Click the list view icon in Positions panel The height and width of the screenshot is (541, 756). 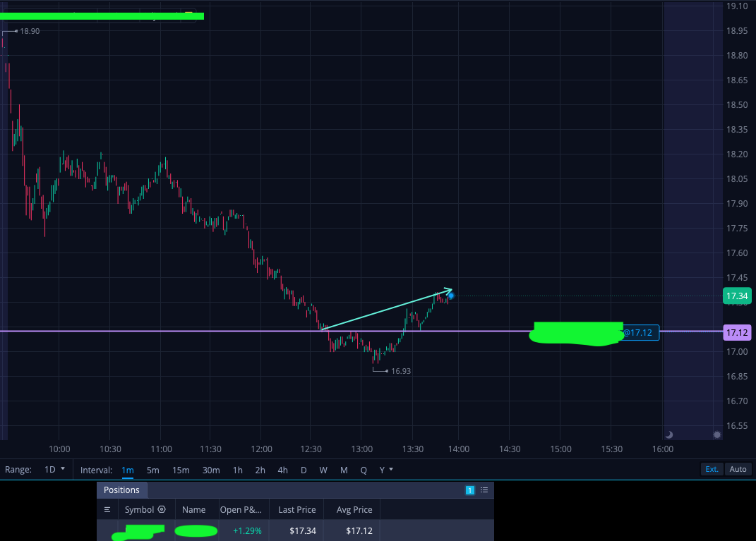pyautogui.click(x=484, y=490)
